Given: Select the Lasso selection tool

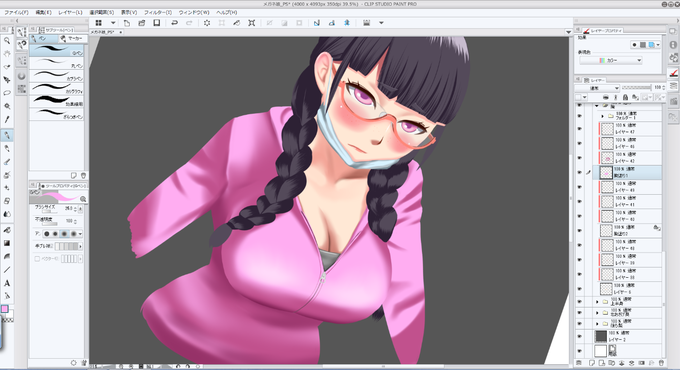Looking at the screenshot, I should (7, 93).
